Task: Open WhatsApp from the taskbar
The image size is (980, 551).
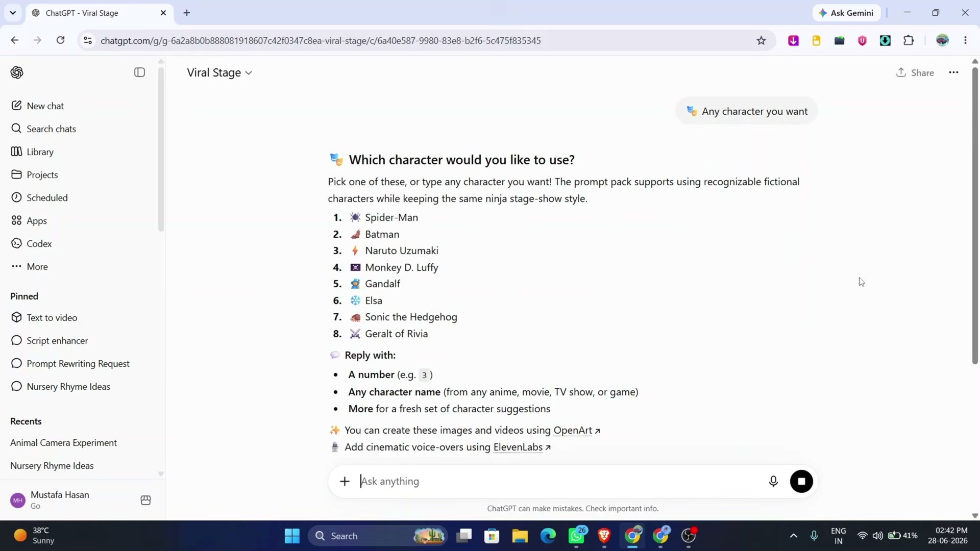Action: [x=577, y=536]
